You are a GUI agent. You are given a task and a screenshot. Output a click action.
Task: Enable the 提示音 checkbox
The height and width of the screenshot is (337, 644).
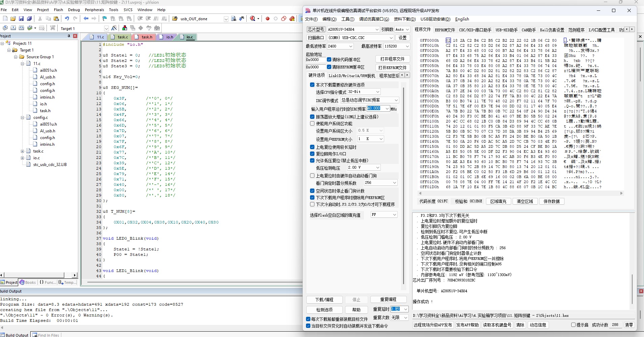(x=573, y=325)
